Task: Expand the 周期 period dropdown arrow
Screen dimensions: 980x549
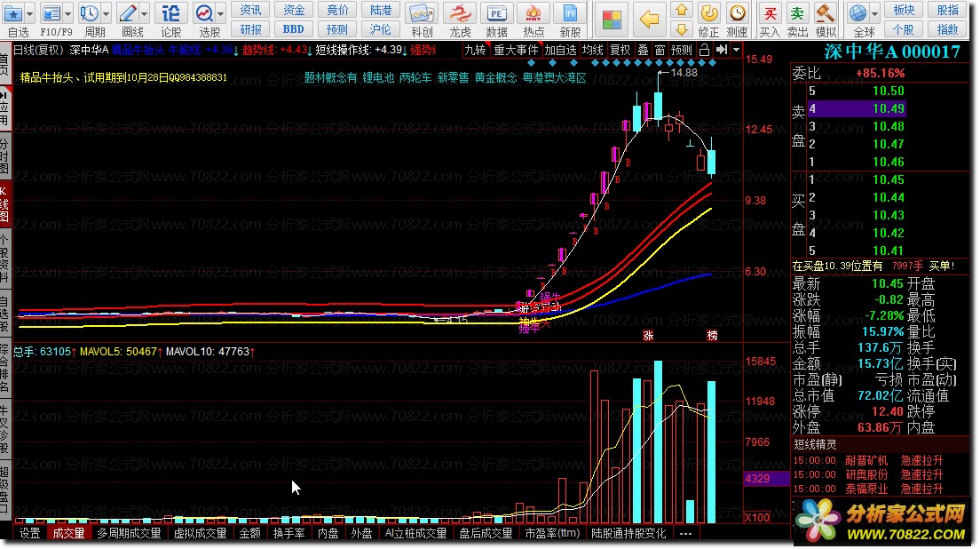Action: click(x=106, y=13)
